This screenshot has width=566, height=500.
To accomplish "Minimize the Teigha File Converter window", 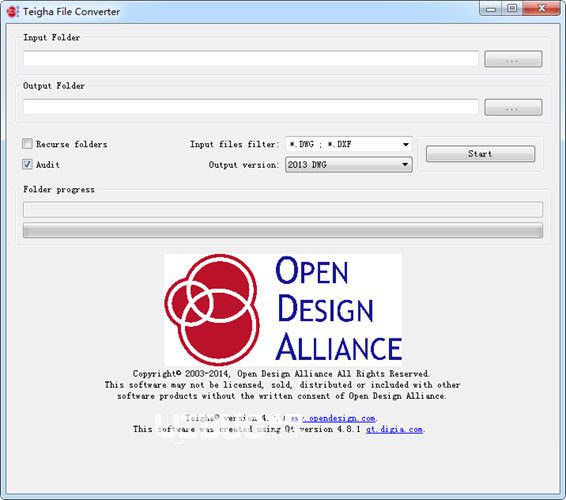I will 491,9.
